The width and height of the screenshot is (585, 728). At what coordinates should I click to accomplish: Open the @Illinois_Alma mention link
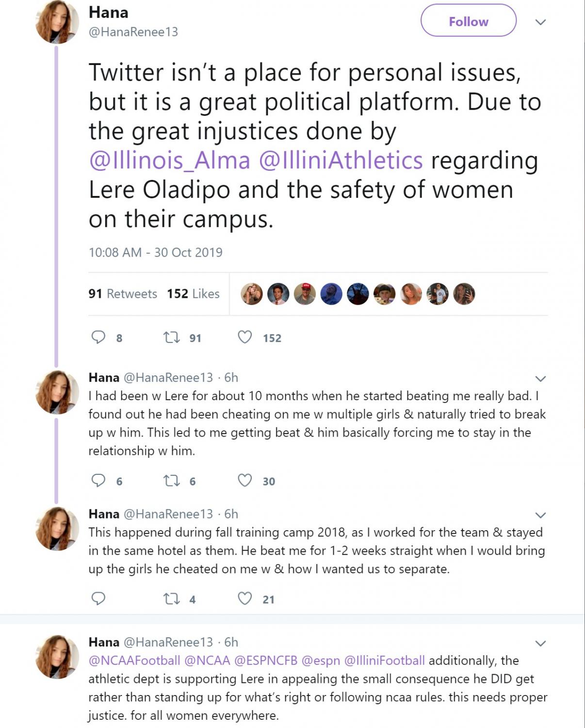tap(170, 161)
